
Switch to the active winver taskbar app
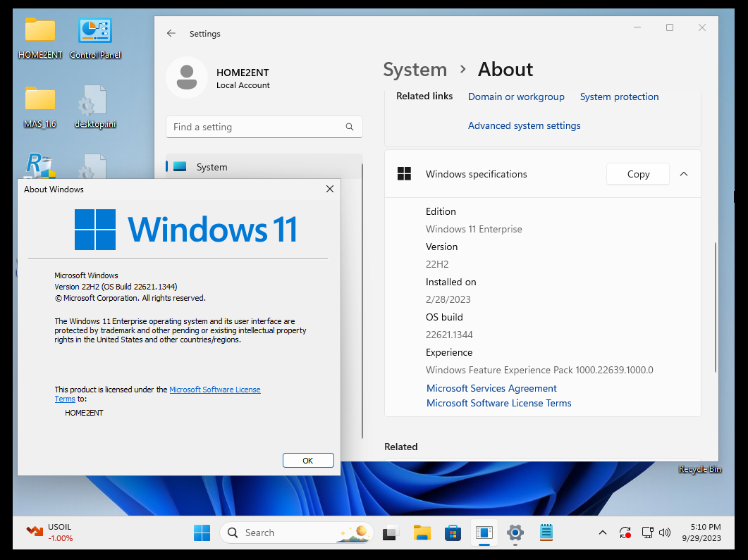[484, 533]
